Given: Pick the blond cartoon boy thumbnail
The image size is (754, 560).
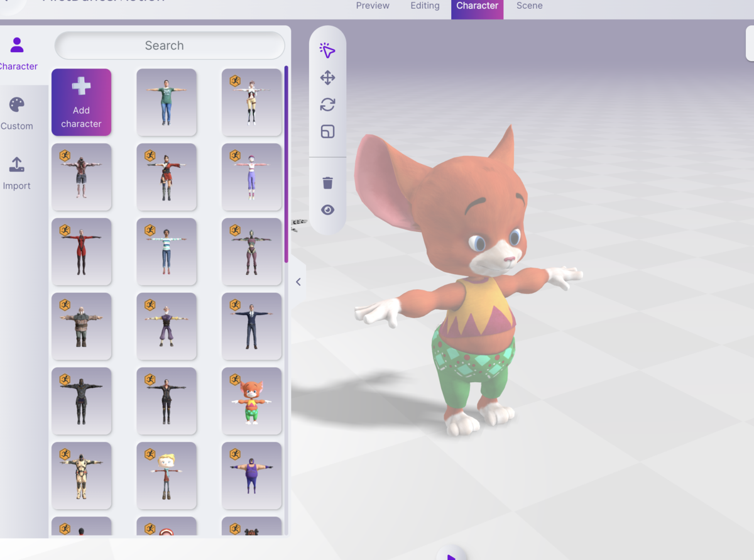Looking at the screenshot, I should point(167,476).
